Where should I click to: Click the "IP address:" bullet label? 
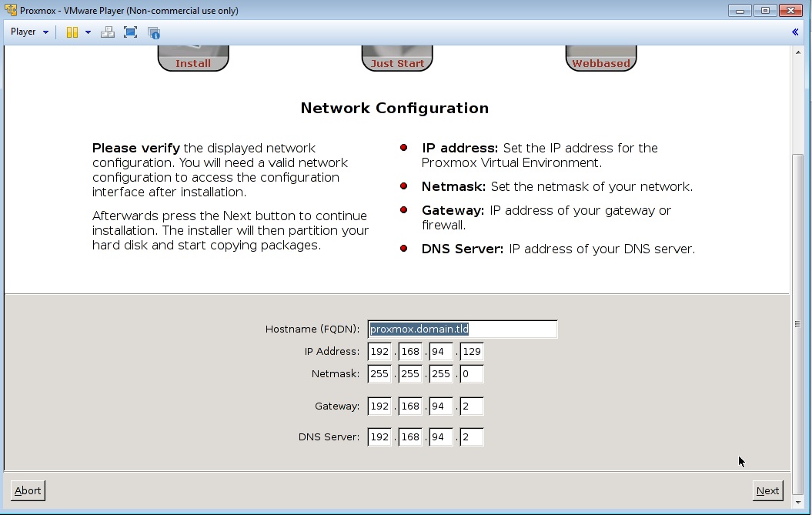point(459,148)
